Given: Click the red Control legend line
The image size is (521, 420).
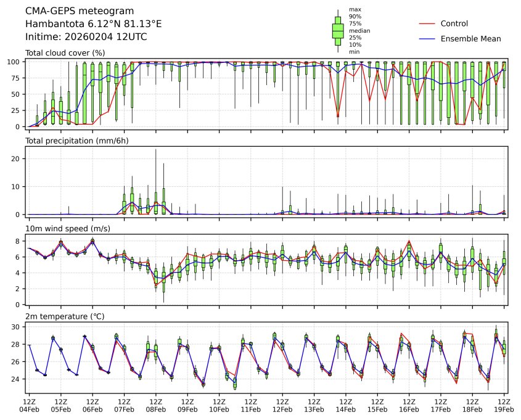Looking at the screenshot, I should [x=427, y=24].
